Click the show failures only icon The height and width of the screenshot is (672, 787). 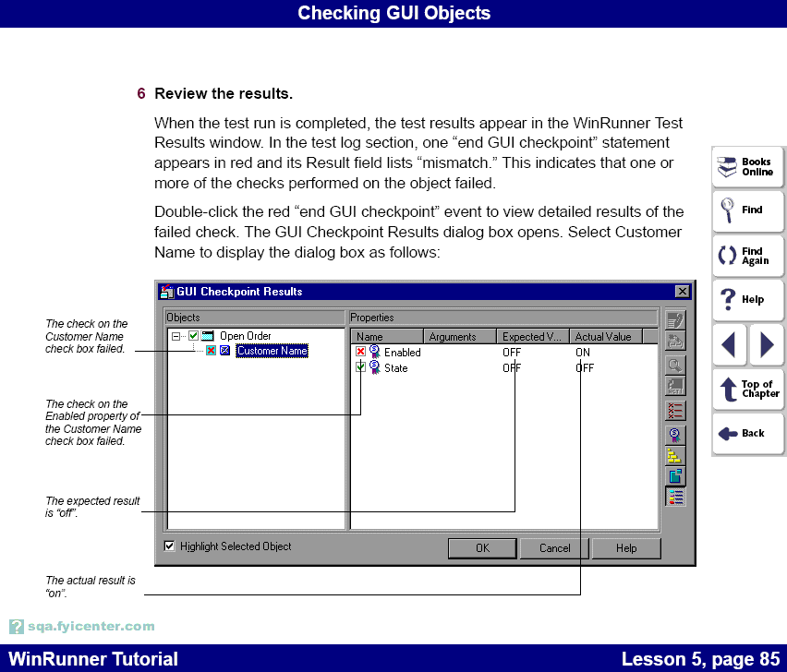[x=675, y=411]
